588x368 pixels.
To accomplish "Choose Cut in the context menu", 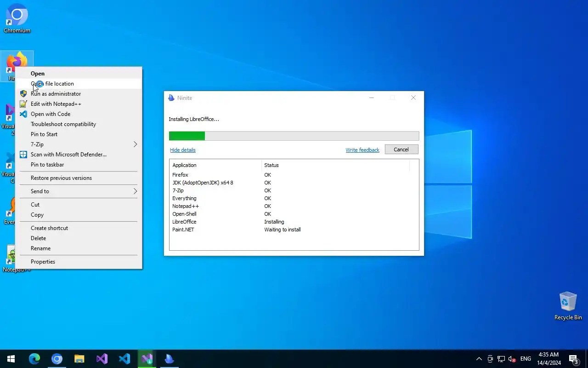I will tap(79, 204).
